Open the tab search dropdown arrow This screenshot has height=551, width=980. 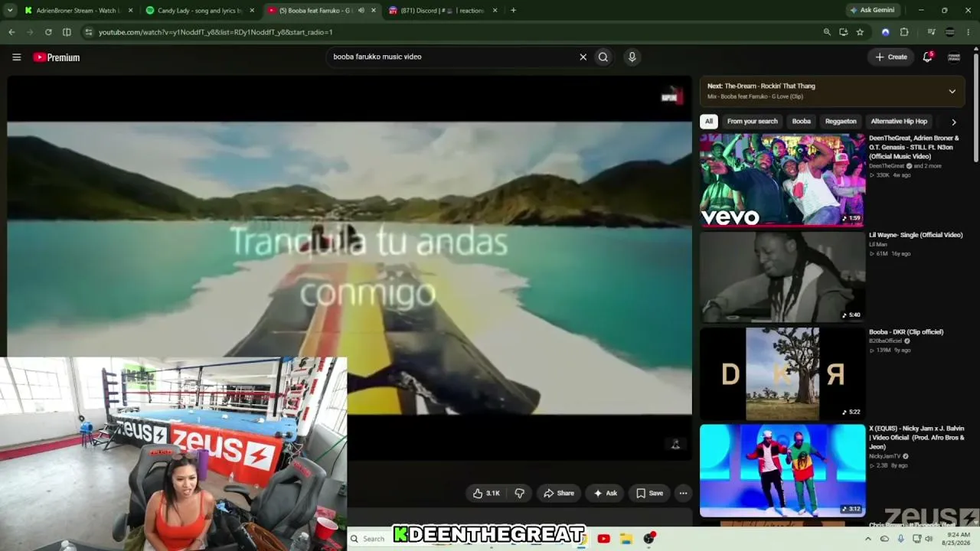(11, 11)
